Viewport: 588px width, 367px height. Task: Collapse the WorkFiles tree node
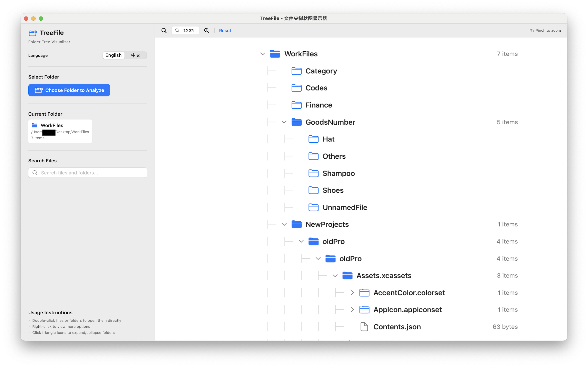[x=262, y=54]
